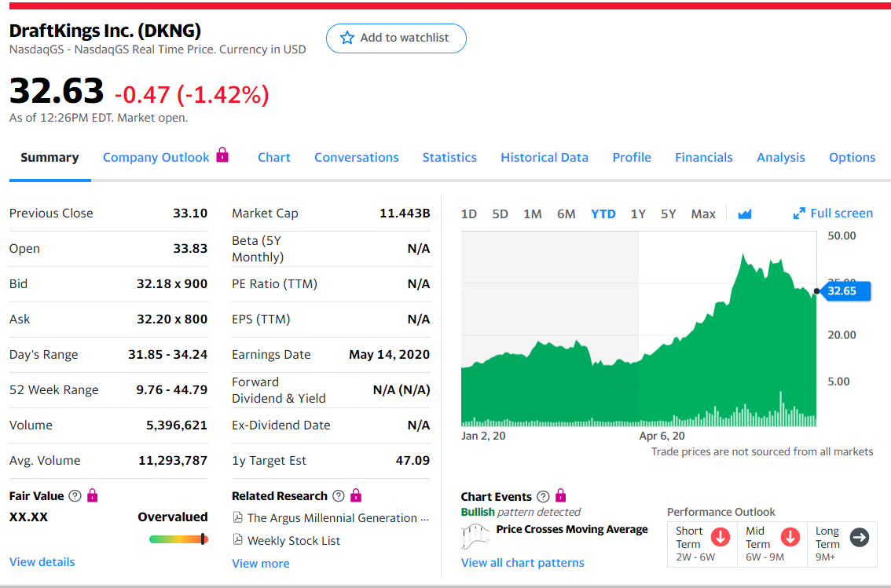Set chart range to 1D
The width and height of the screenshot is (891, 588).
point(469,214)
